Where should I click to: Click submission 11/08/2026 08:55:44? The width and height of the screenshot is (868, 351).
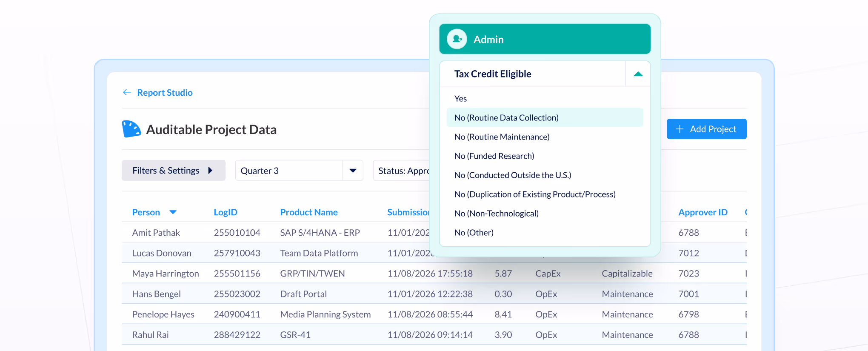[430, 314]
